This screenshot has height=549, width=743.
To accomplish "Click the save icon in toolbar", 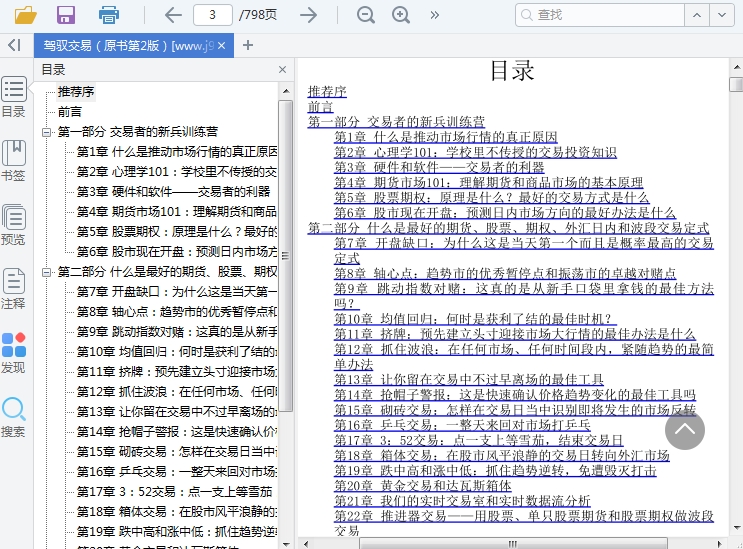I will (66, 15).
